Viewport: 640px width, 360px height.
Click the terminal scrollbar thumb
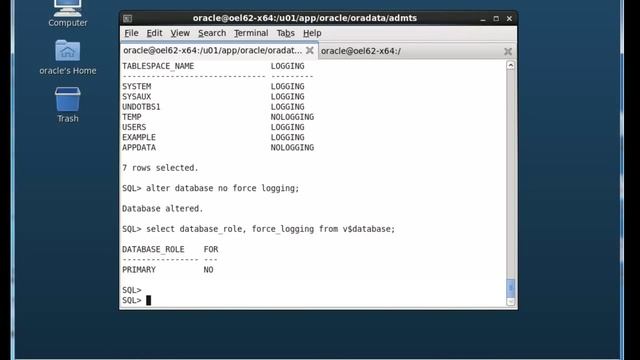[511, 288]
